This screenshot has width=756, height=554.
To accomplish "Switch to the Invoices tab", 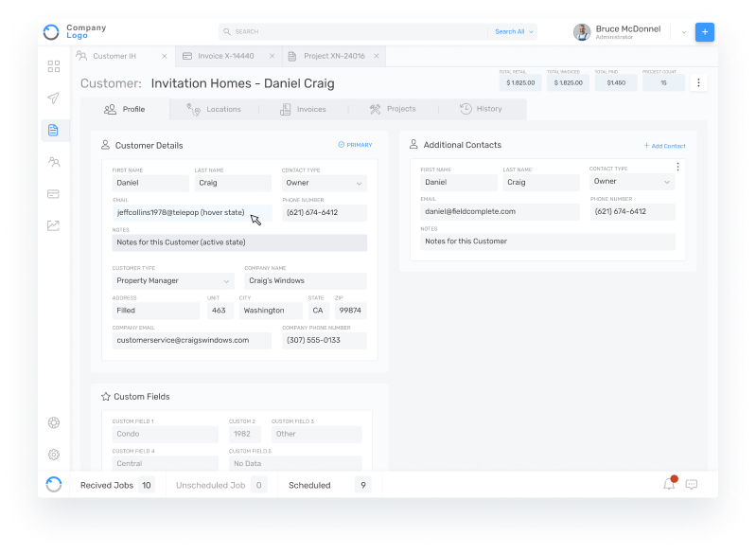I will (x=303, y=110).
